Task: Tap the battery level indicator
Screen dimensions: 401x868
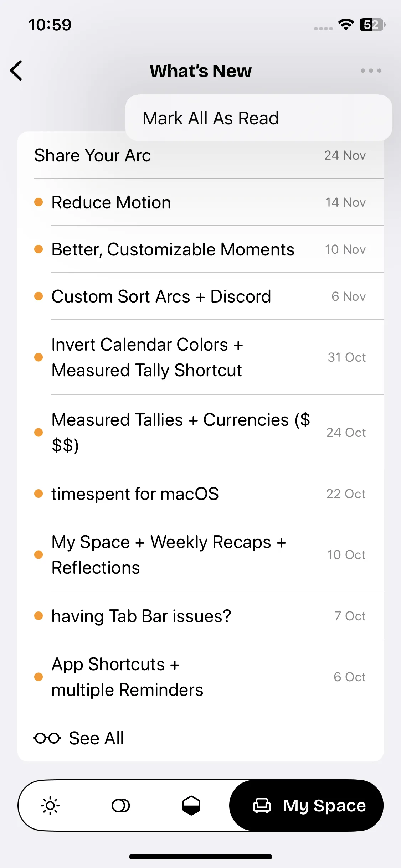Action: [372, 25]
